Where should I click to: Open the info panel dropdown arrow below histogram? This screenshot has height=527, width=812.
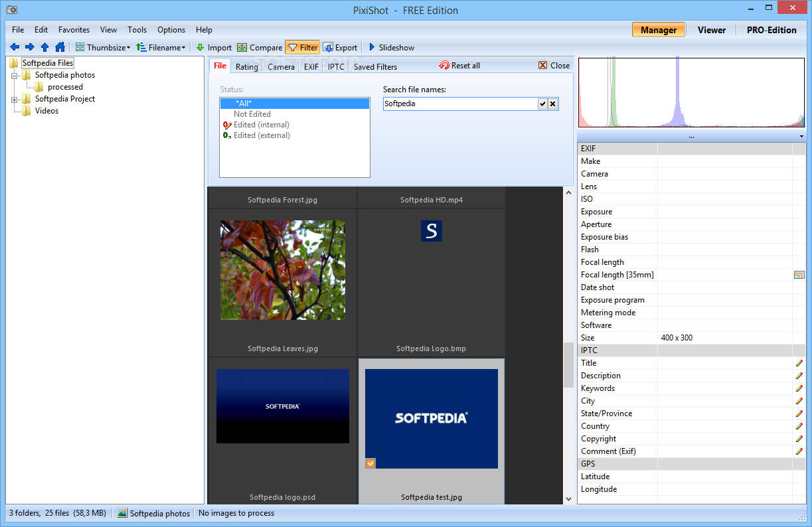tap(802, 137)
